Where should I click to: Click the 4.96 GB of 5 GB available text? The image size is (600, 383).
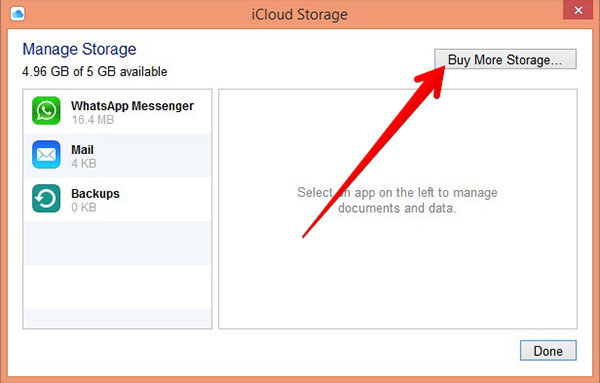pos(95,72)
